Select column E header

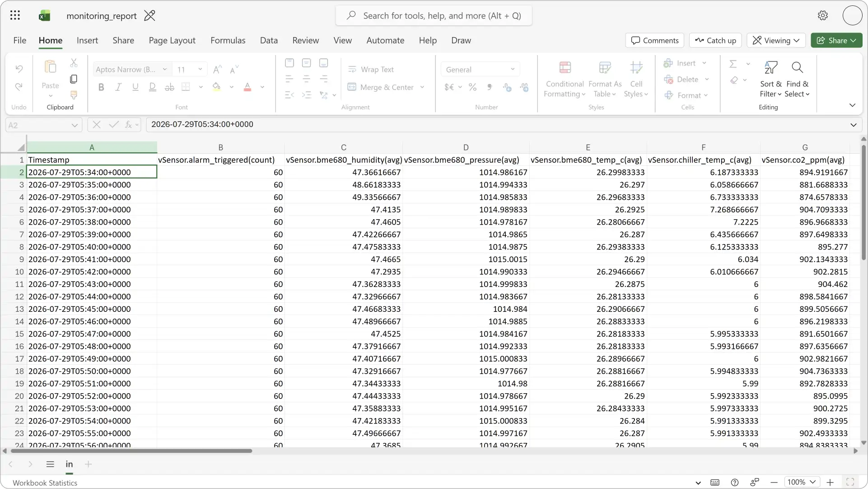pos(588,147)
